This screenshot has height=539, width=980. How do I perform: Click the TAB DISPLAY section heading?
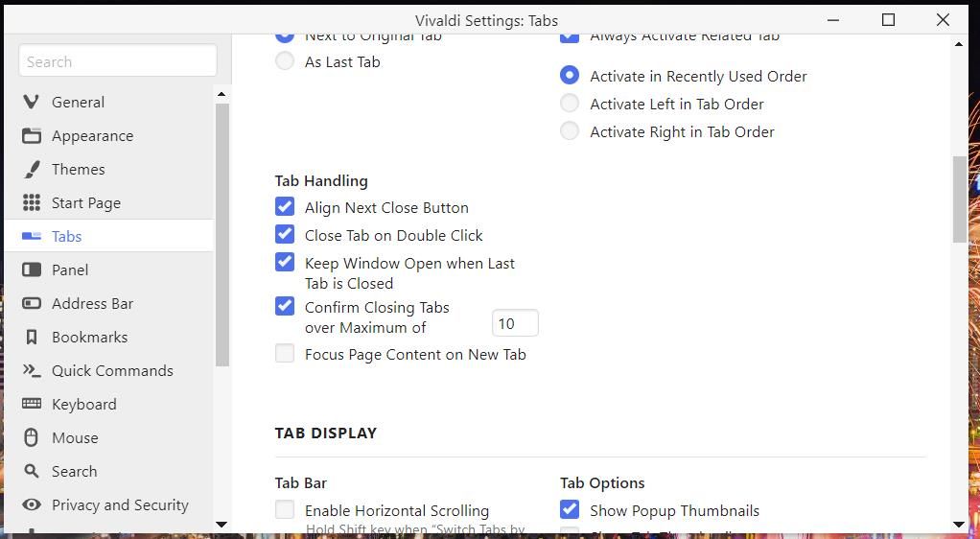click(326, 433)
